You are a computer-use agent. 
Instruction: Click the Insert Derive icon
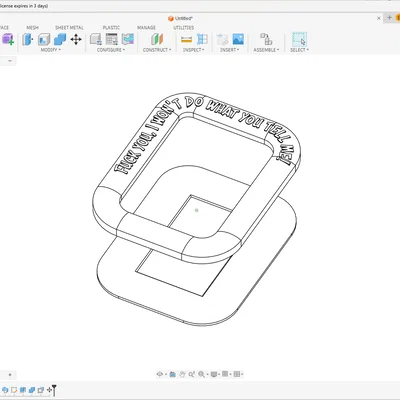point(222,39)
